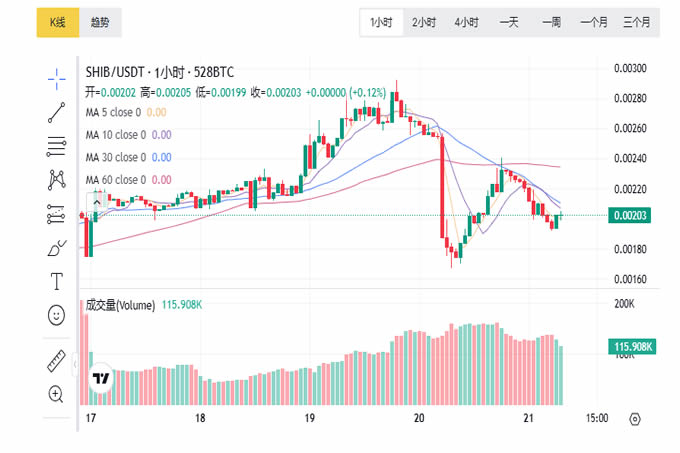This screenshot has height=453, width=680.
Task: Pick the brush drawing tool
Action: [56, 248]
